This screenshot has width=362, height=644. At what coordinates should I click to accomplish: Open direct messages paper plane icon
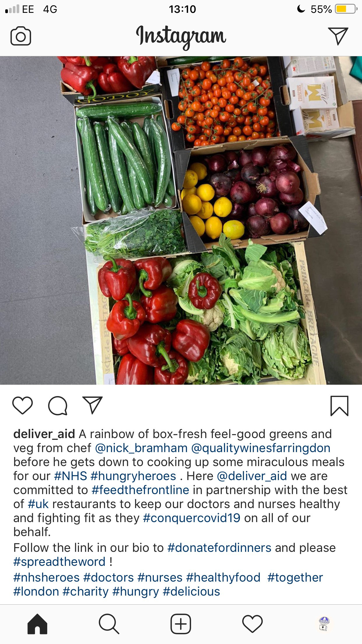338,36
